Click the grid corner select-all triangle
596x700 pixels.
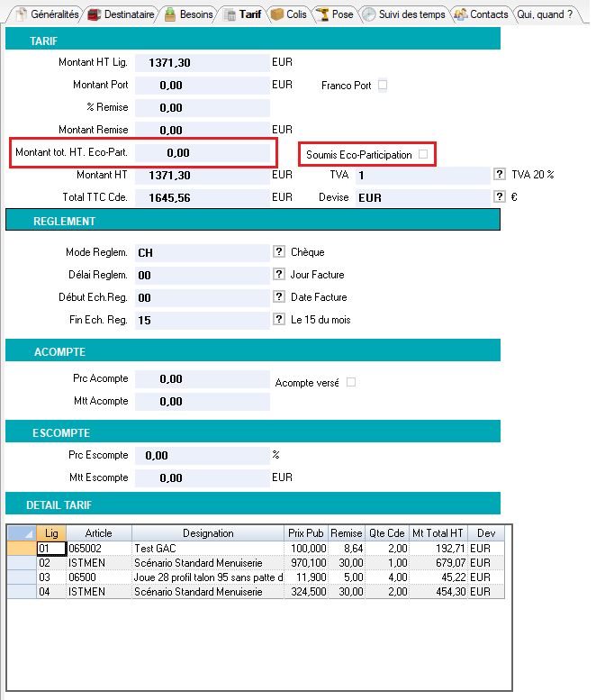(x=22, y=533)
